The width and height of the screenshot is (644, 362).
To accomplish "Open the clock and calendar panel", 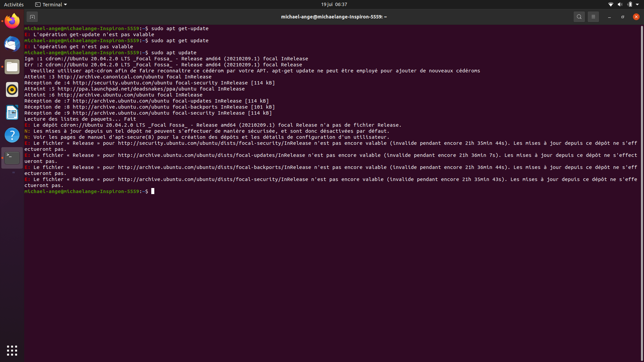I will click(x=334, y=4).
